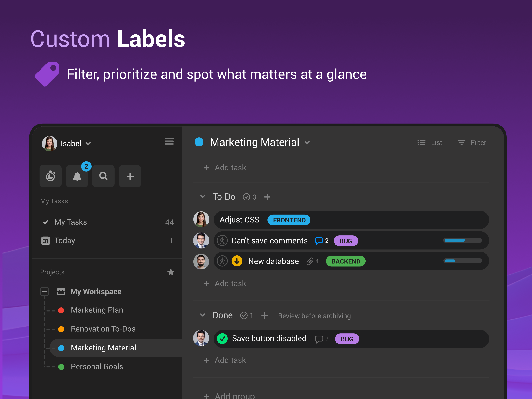Click the assignee avatar for Adjust CSS
The width and height of the screenshot is (532, 399).
click(201, 220)
